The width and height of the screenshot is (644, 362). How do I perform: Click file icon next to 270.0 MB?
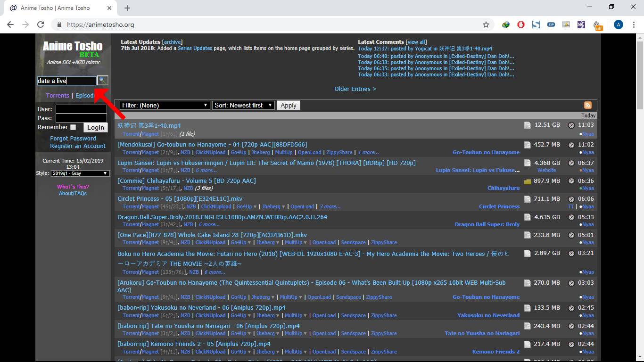pos(528,282)
